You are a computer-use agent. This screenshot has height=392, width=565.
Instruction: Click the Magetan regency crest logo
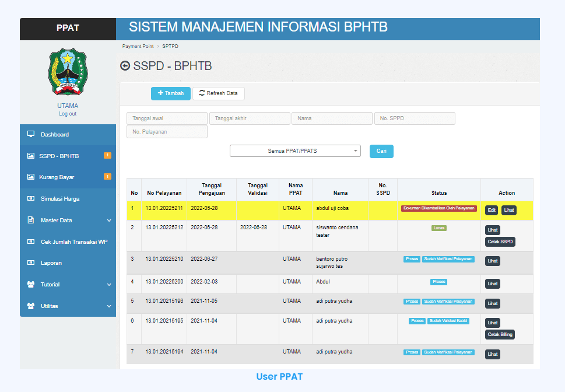click(68, 71)
